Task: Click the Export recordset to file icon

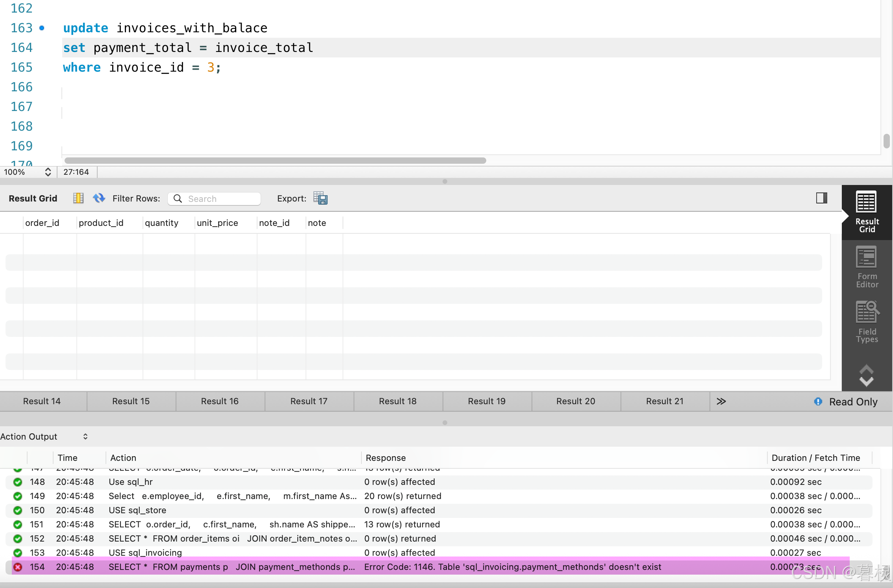Action: click(321, 198)
